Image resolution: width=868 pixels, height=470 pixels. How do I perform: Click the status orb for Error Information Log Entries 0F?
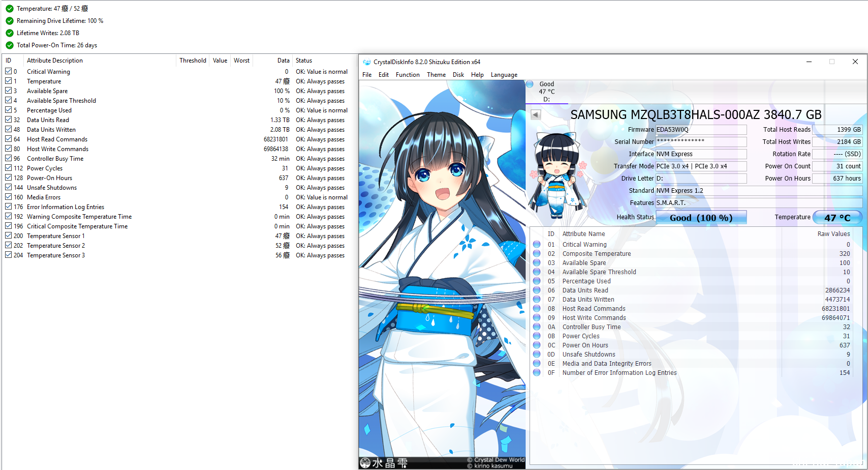pos(537,372)
